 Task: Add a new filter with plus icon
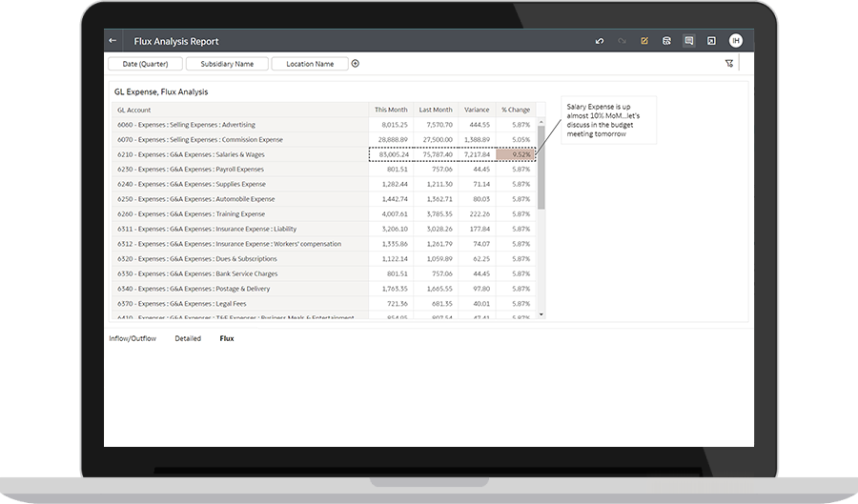pos(356,64)
